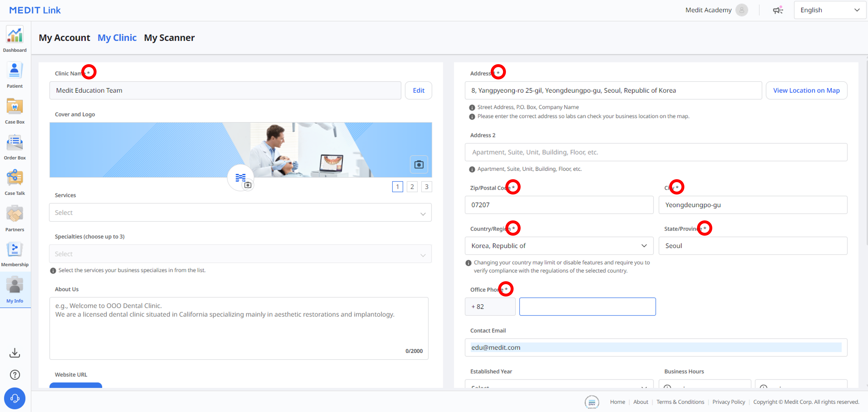Viewport: 868px width, 412px height.
Task: Open the Case Box icon
Action: point(14,107)
